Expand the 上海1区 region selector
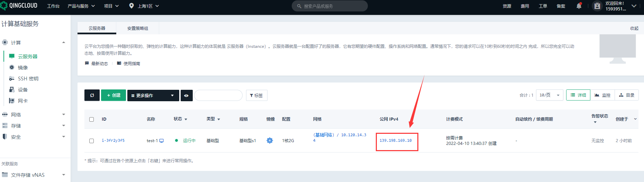Viewport: 644px width, 182px height. (144, 6)
